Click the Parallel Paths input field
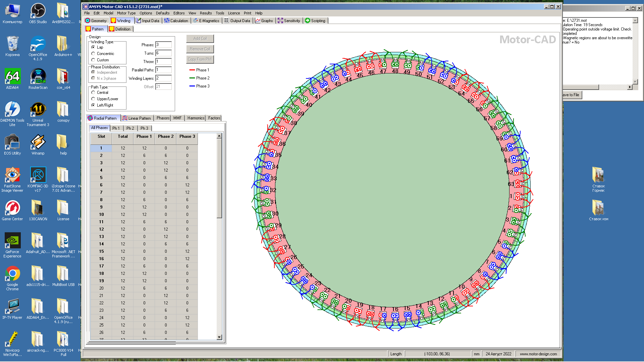The height and width of the screenshot is (362, 644). point(163,70)
